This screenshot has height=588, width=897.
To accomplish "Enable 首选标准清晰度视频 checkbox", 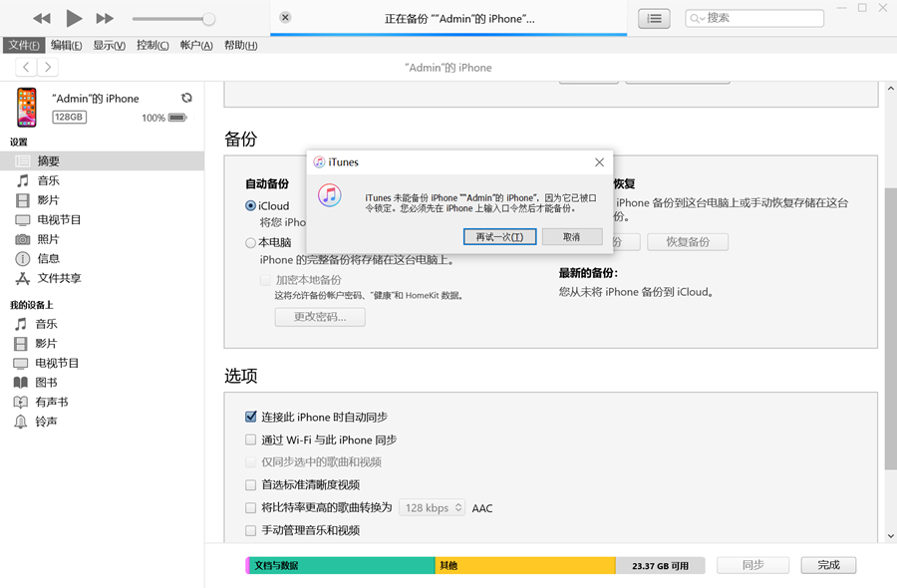I will [250, 485].
